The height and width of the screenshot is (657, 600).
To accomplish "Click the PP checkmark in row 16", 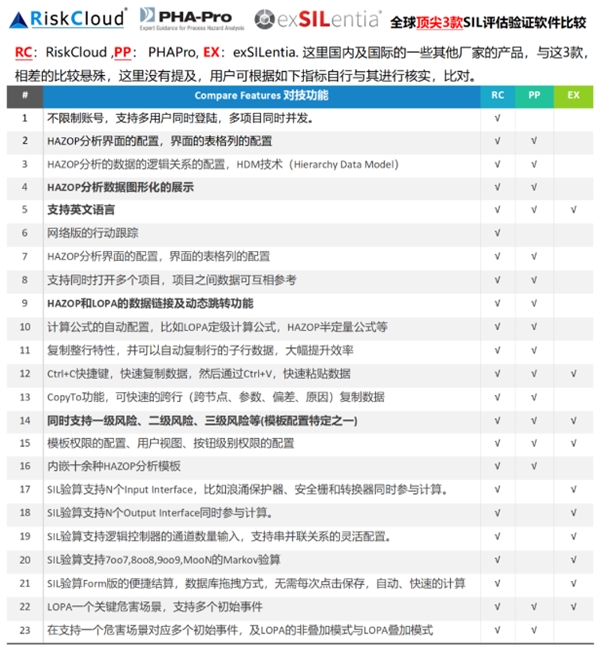I will 534,466.
